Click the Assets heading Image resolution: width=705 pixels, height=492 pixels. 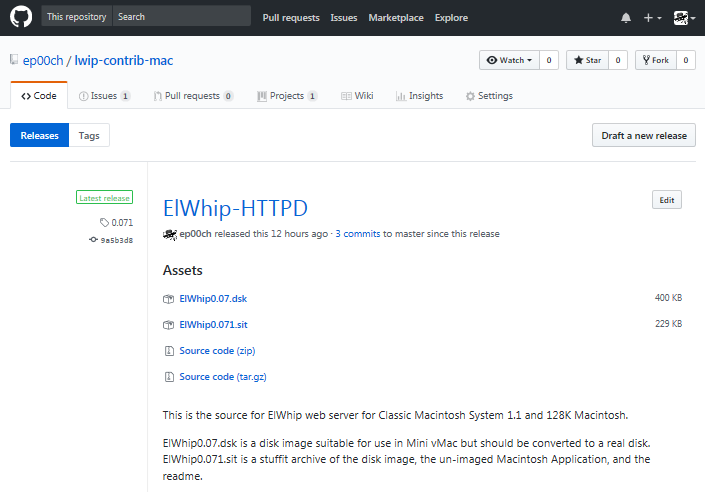[x=183, y=270]
